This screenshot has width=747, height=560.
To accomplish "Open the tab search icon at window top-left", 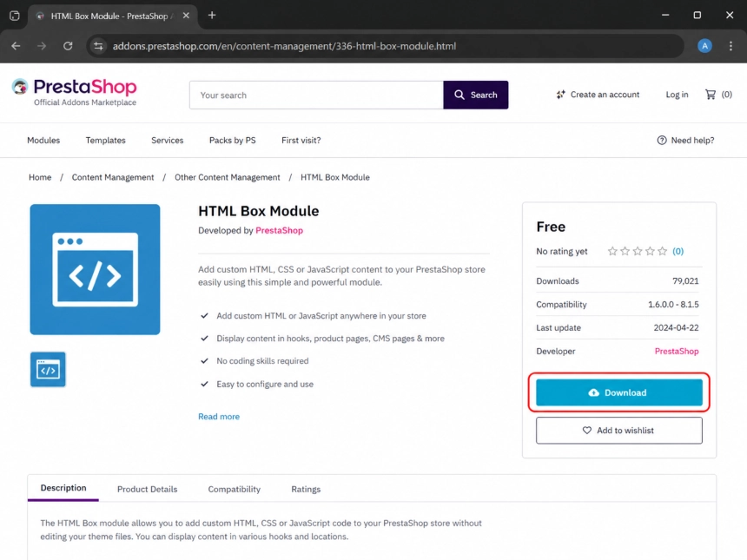I will 15,16.
